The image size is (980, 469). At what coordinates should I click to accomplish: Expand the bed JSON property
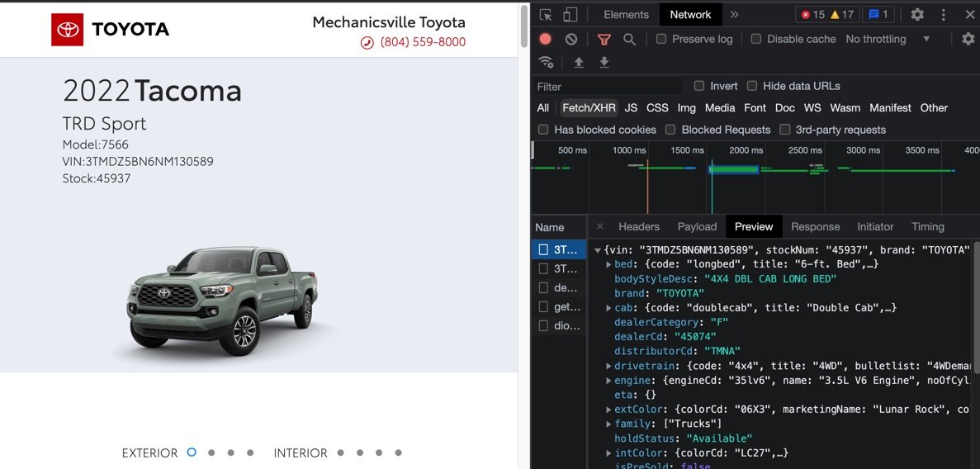[x=608, y=264]
